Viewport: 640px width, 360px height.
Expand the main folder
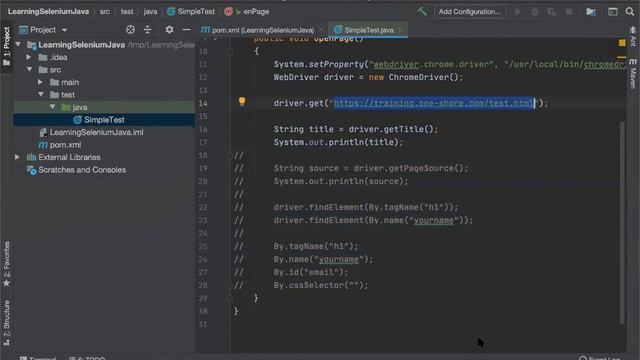pos(40,82)
